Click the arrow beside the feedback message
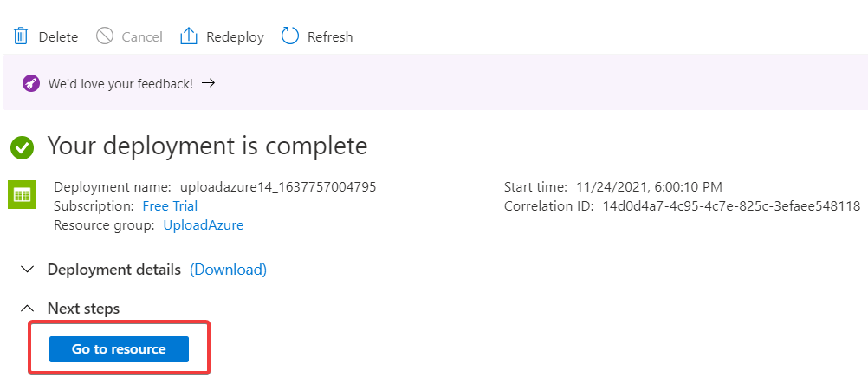The width and height of the screenshot is (868, 377). pos(208,84)
